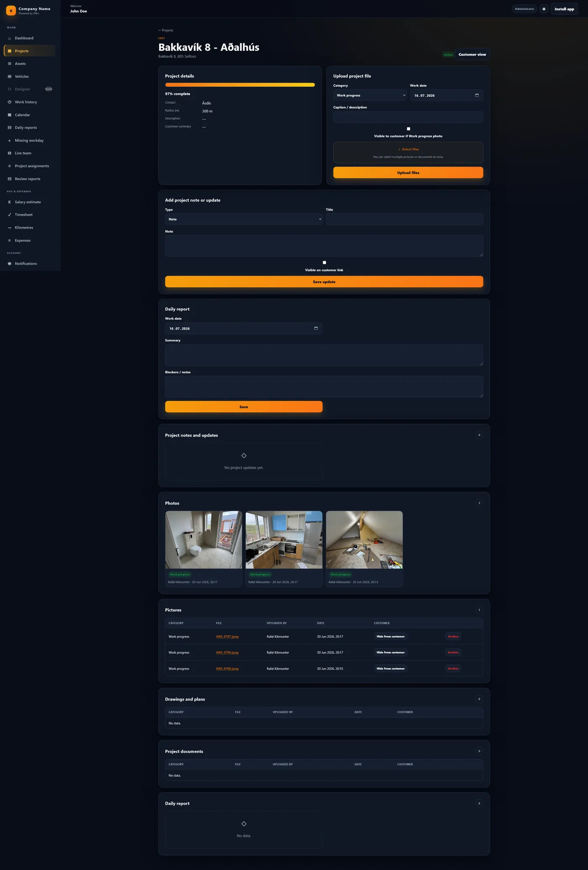Open the Type dropdown showing Note

point(244,219)
